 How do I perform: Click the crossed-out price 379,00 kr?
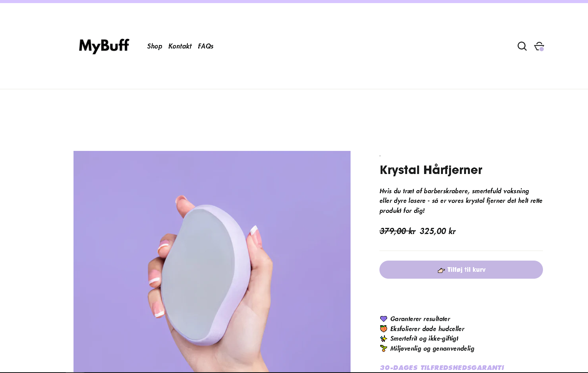(398, 231)
